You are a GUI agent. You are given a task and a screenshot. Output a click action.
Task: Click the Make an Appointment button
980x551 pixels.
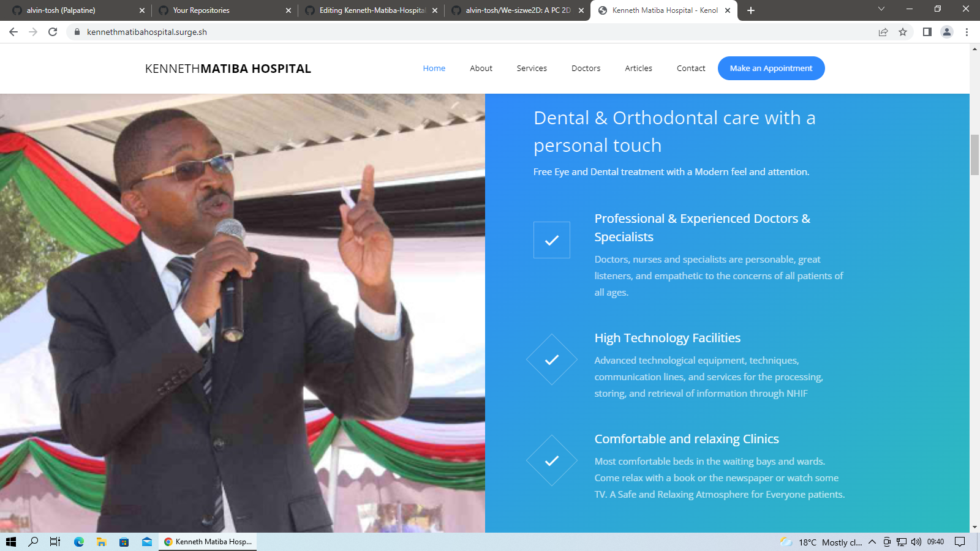[x=771, y=68]
